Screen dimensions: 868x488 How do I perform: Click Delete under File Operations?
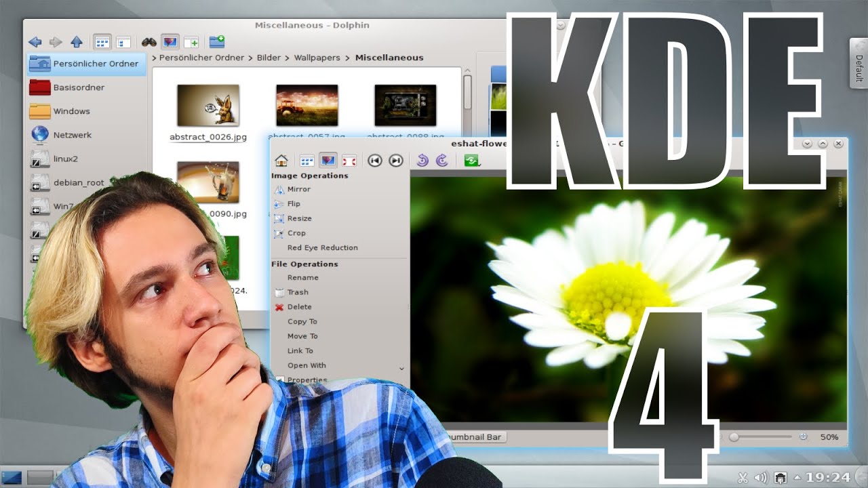pyautogui.click(x=293, y=306)
